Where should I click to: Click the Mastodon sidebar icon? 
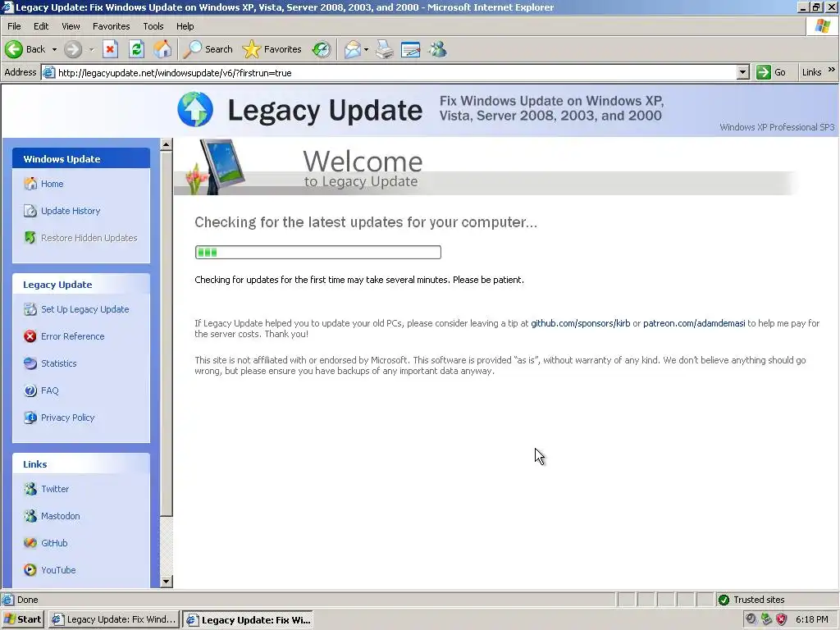[30, 516]
